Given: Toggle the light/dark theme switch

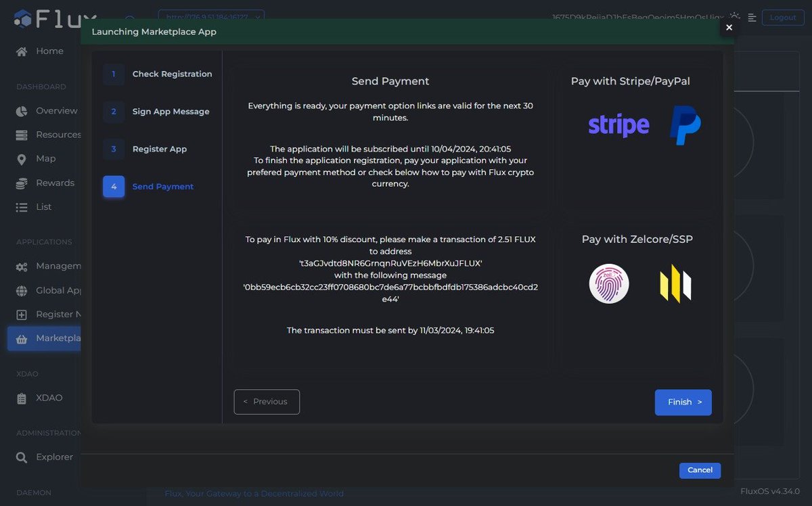Looking at the screenshot, I should point(734,17).
